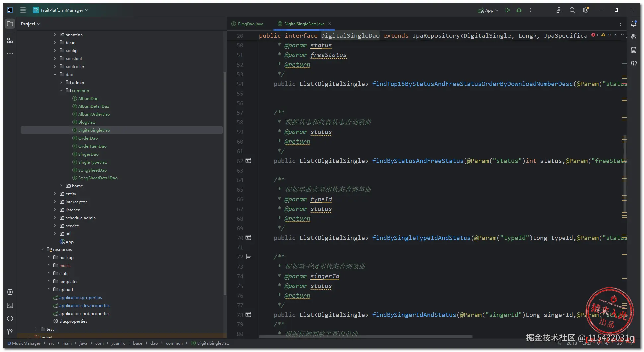Open the main menu hamburger icon

pyautogui.click(x=23, y=10)
